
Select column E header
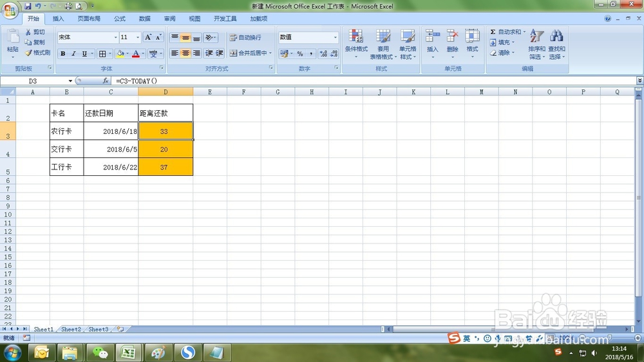point(210,92)
